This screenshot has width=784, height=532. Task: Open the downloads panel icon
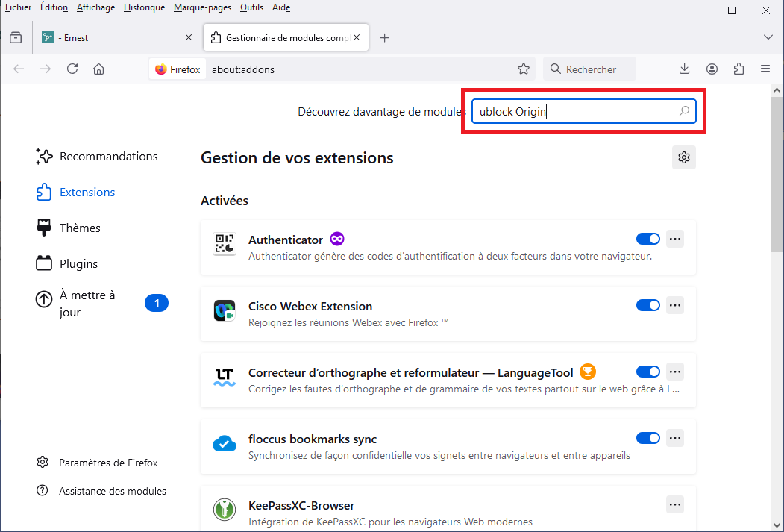click(685, 69)
